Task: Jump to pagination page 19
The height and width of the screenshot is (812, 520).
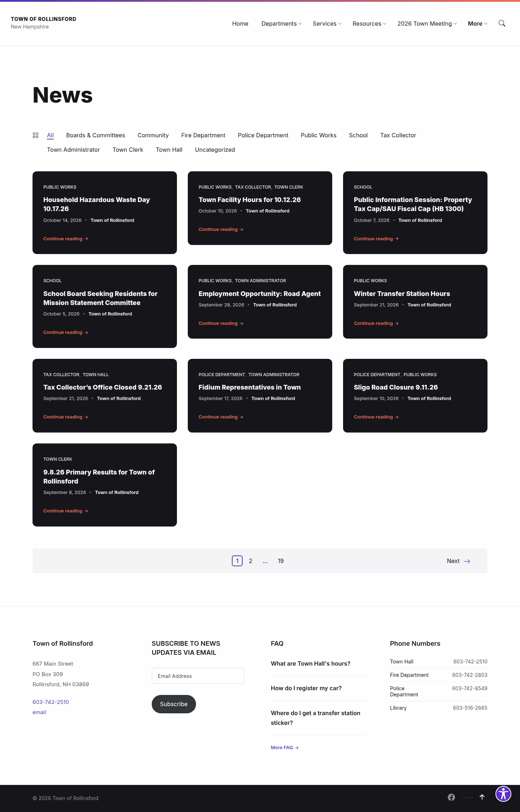Action: (x=281, y=561)
